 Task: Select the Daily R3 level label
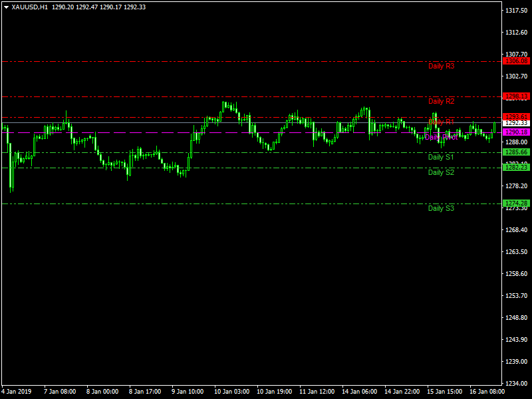pos(441,66)
